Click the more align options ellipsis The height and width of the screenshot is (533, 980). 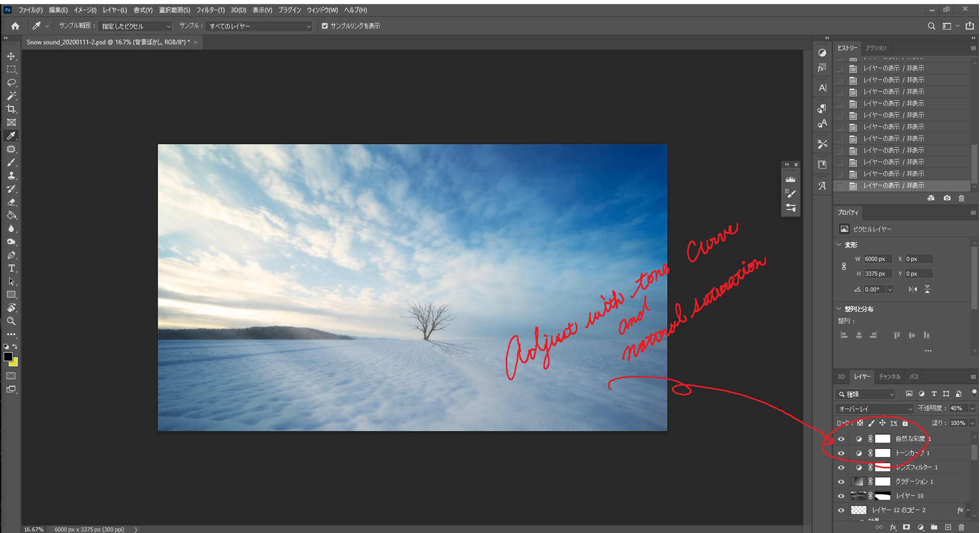(928, 351)
